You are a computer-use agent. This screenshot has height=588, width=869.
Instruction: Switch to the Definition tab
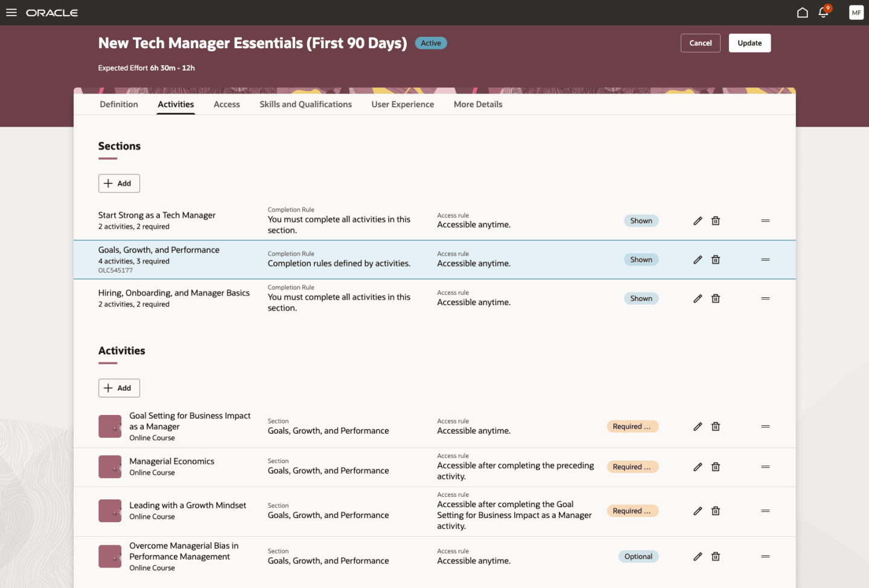[x=119, y=104]
